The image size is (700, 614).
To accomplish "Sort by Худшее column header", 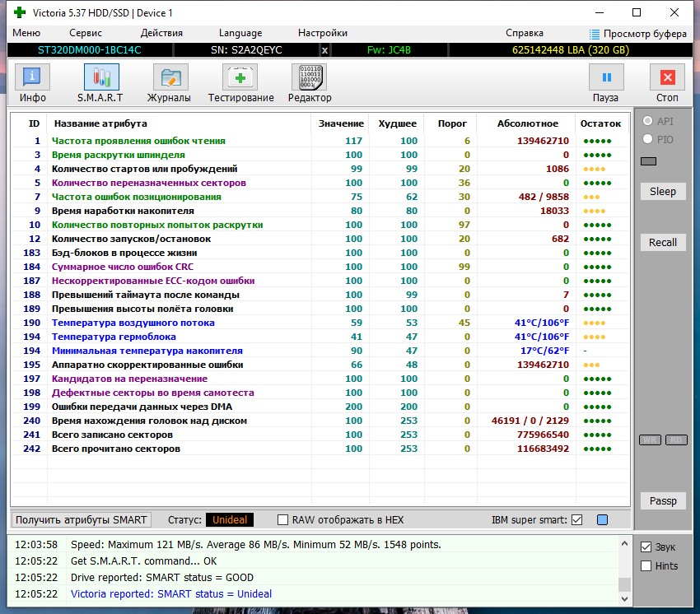I will pos(397,123).
